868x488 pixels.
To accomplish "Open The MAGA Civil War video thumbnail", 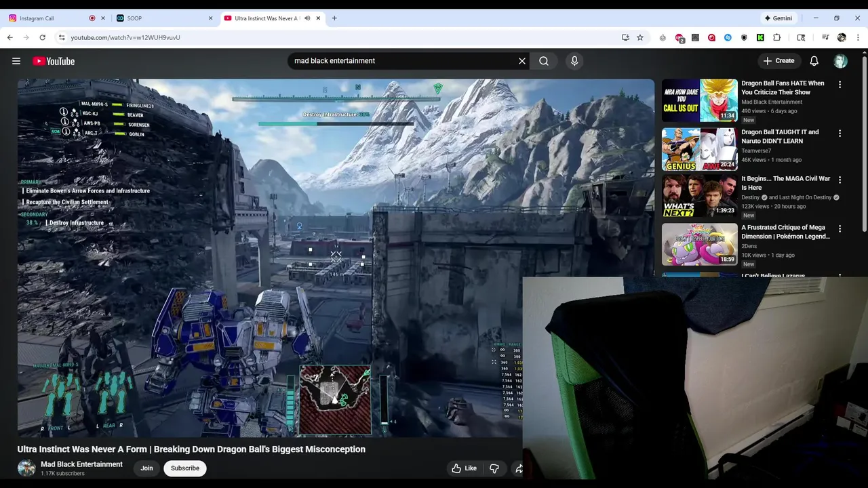I will point(700,196).
